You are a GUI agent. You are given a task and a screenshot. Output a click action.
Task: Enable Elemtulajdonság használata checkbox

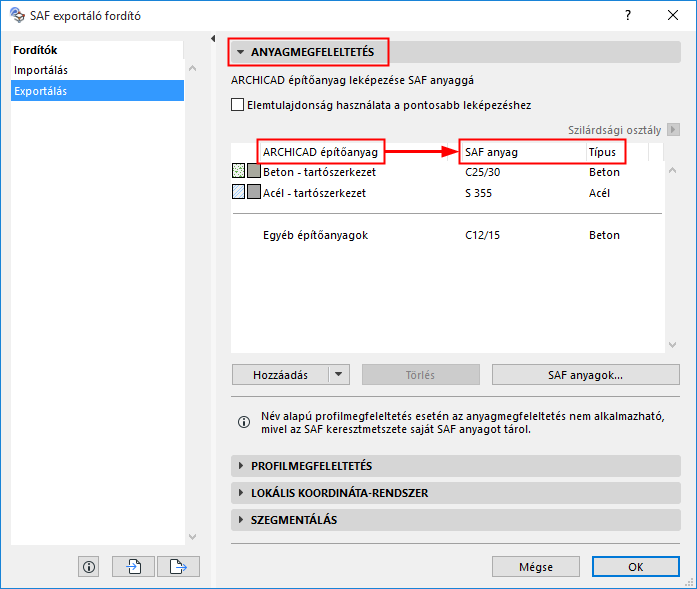(x=237, y=105)
